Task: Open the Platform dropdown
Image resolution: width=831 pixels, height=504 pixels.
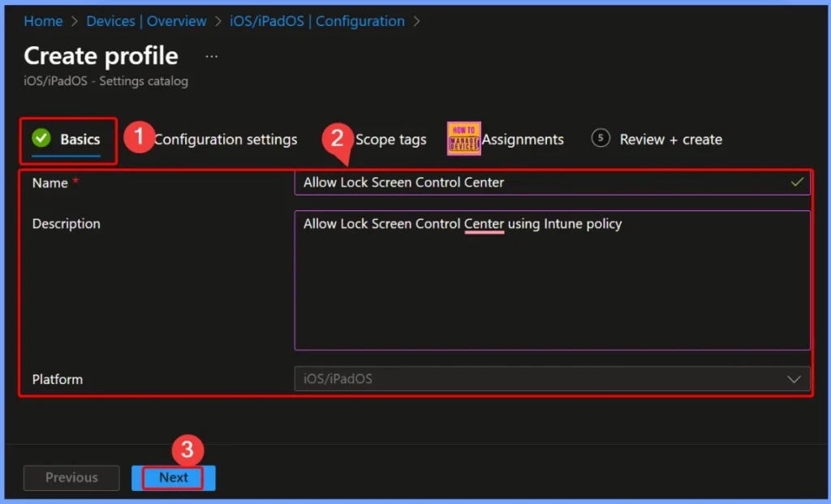Action: pyautogui.click(x=552, y=379)
